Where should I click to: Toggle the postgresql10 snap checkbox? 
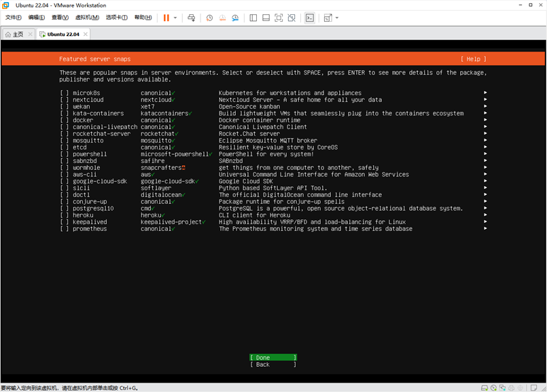click(65, 209)
